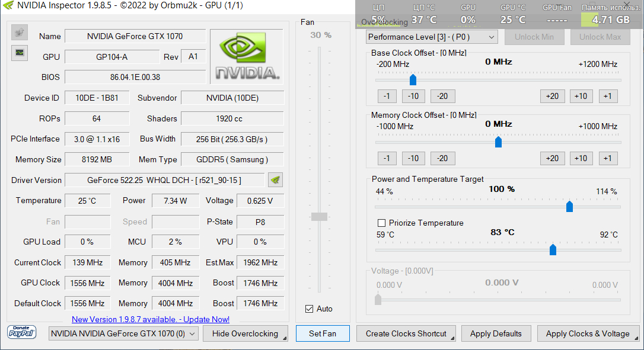Click the BIOS field 86.04.1E.00.38
The width and height of the screenshot is (644, 350).
pos(135,77)
